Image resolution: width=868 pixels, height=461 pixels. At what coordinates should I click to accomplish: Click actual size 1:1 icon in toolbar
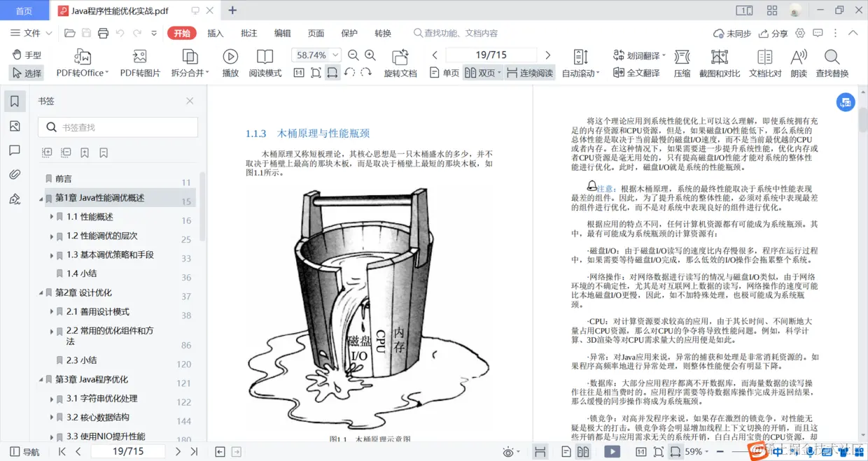(299, 73)
